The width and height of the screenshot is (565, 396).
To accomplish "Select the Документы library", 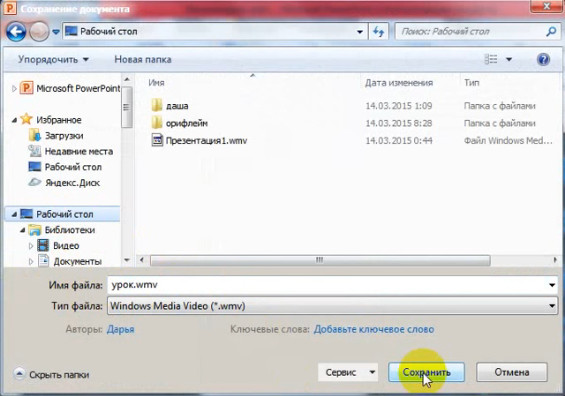I will pos(70,261).
